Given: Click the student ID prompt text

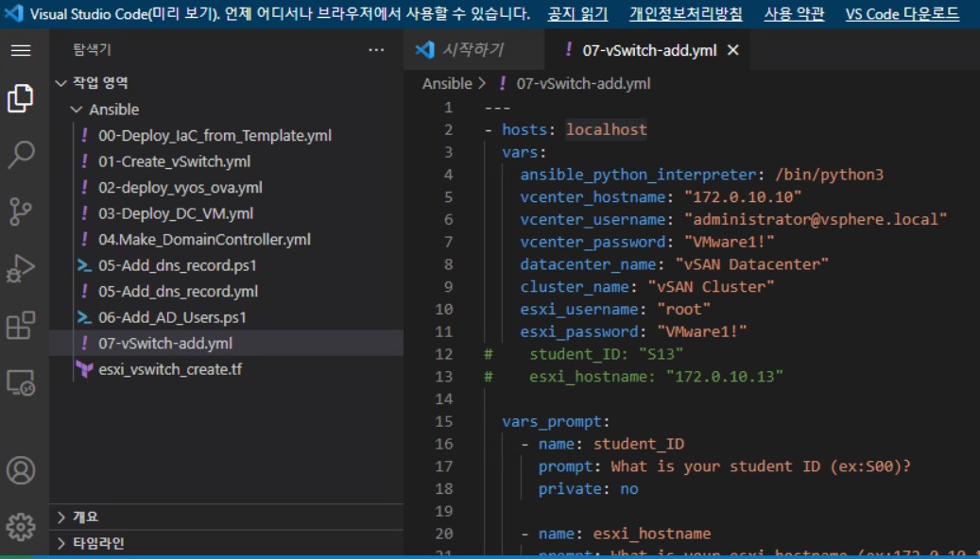Looking at the screenshot, I should 761,466.
